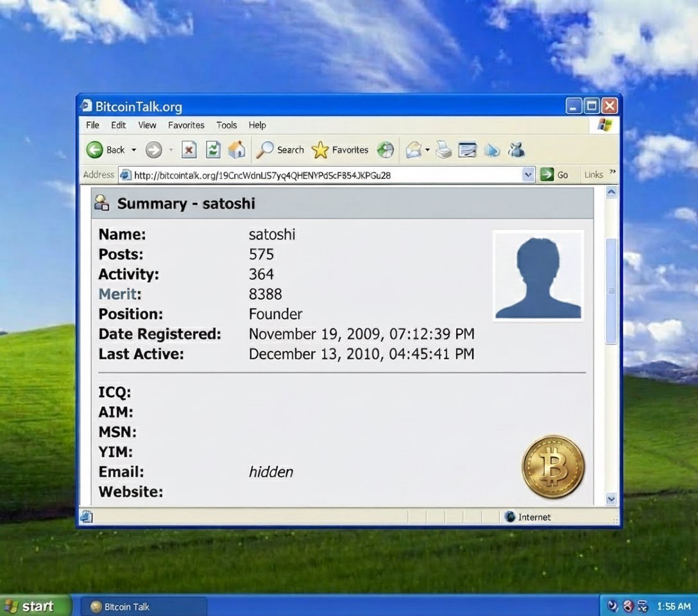Open the Tools menu
Screen dimensions: 698x616
226,125
